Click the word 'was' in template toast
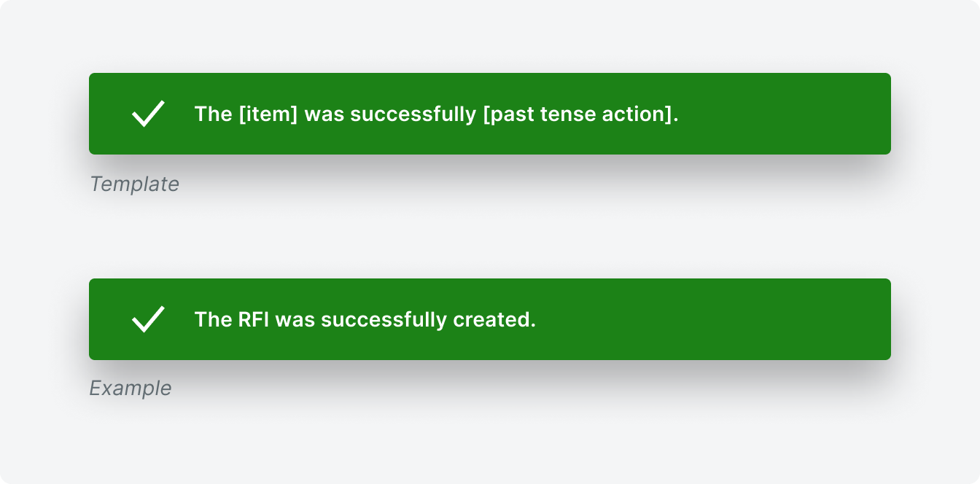Screen dimensions: 980x484 coord(324,114)
